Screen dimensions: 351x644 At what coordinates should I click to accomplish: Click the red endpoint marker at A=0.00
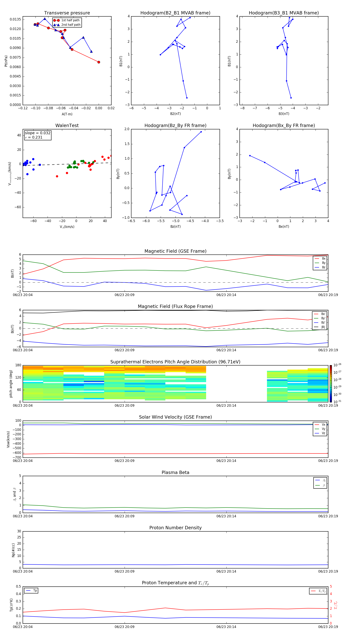(x=99, y=62)
